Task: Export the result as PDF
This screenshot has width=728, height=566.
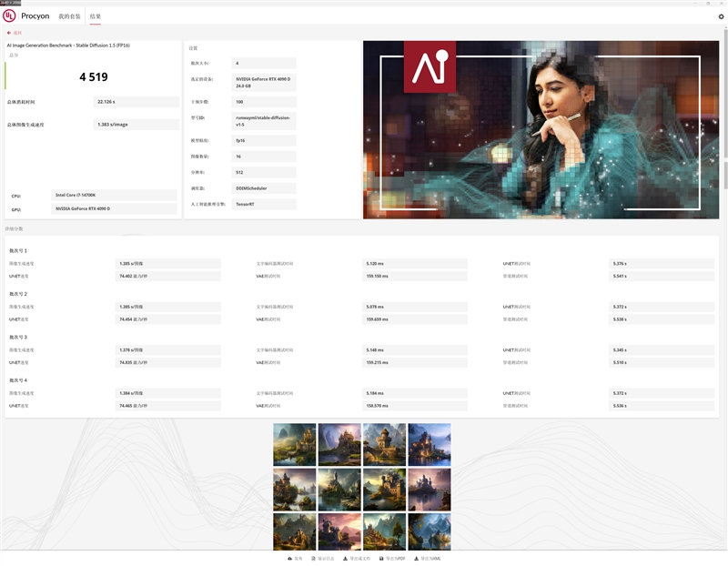Action: [x=392, y=559]
